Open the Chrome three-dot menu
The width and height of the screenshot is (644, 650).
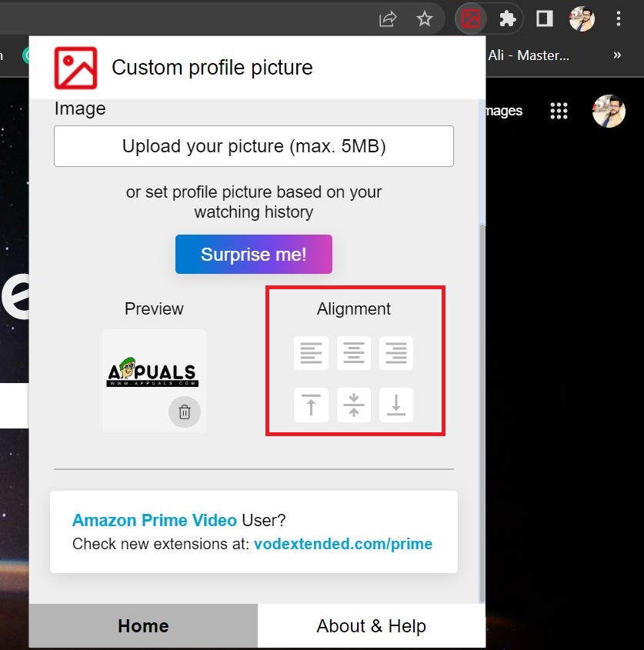pos(619,19)
